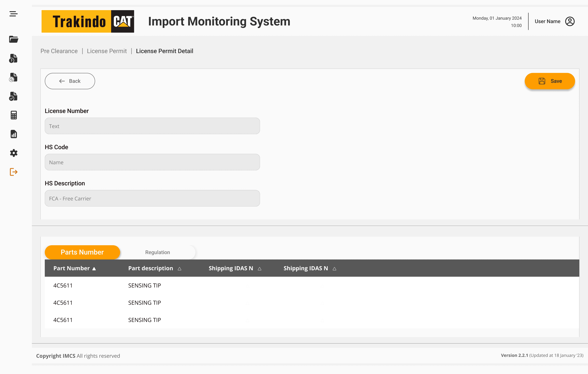Click the orange logout icon
Image resolution: width=588 pixels, height=374 pixels.
click(13, 172)
